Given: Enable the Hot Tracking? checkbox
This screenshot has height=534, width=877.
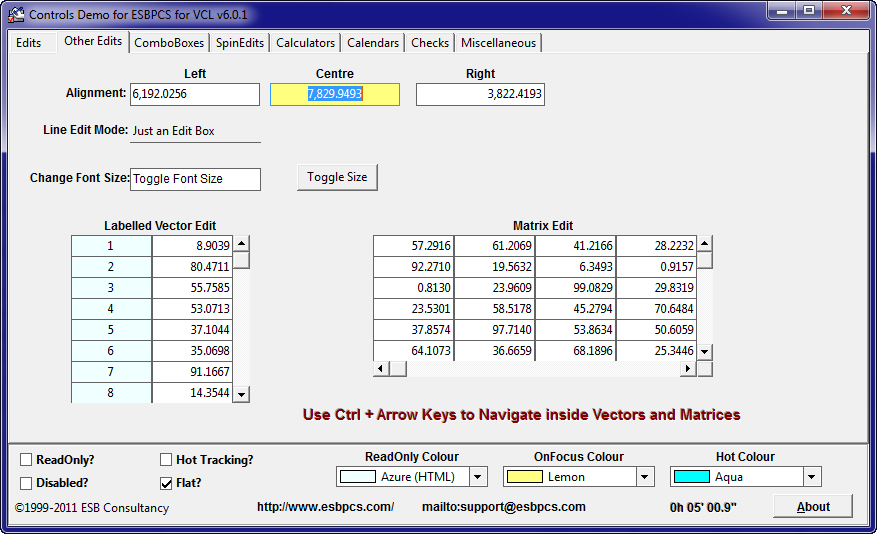Looking at the screenshot, I should click(166, 460).
